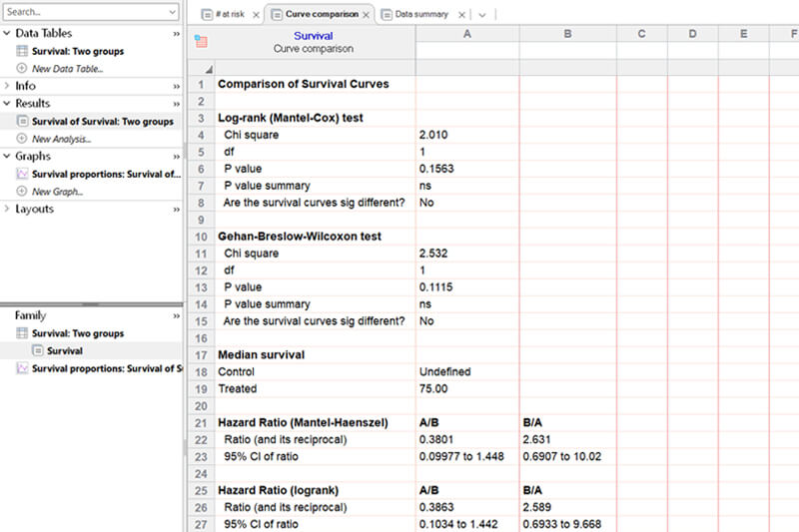Expand the Layouts section

8,210
